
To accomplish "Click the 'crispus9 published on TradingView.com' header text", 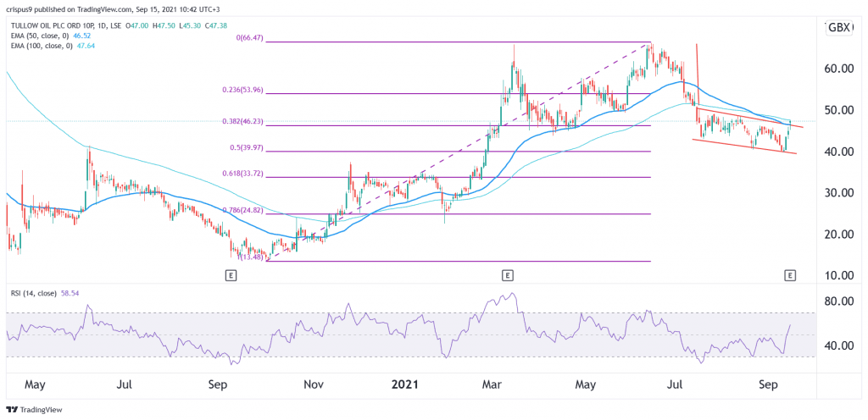I will point(68,8).
